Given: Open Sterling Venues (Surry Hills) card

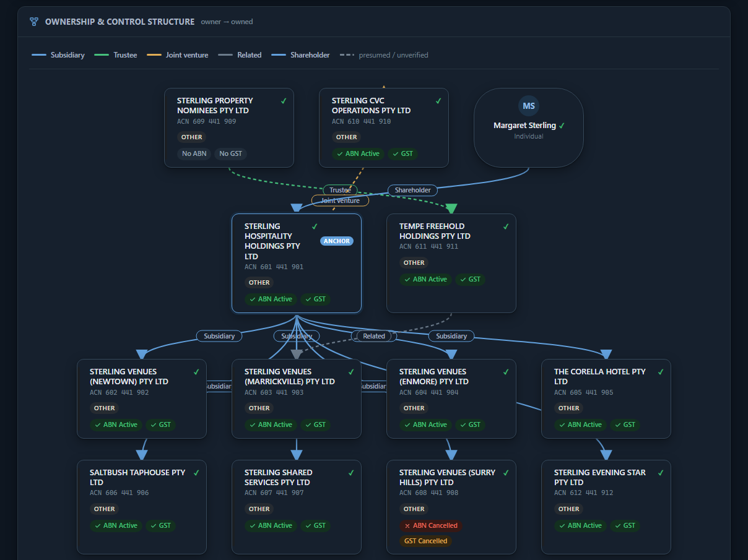Looking at the screenshot, I should click(x=451, y=507).
